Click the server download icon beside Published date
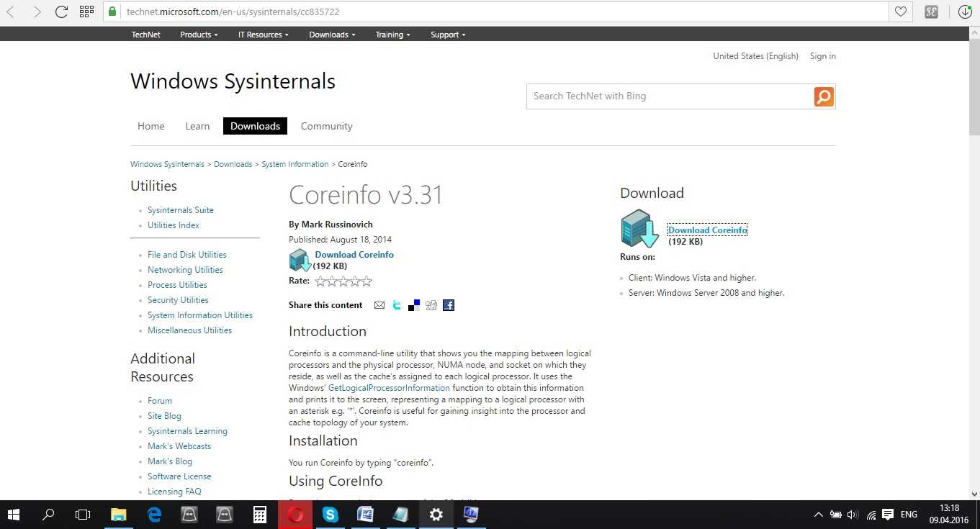 [x=300, y=260]
